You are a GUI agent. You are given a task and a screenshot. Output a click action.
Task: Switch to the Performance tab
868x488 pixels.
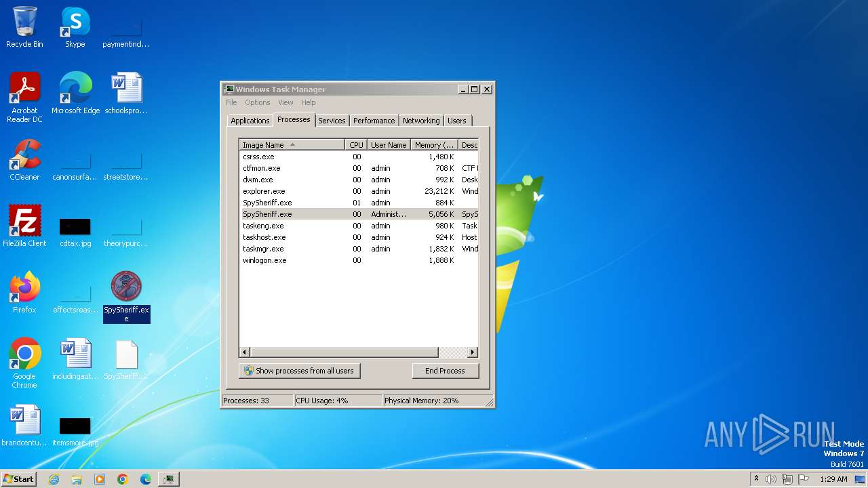374,121
